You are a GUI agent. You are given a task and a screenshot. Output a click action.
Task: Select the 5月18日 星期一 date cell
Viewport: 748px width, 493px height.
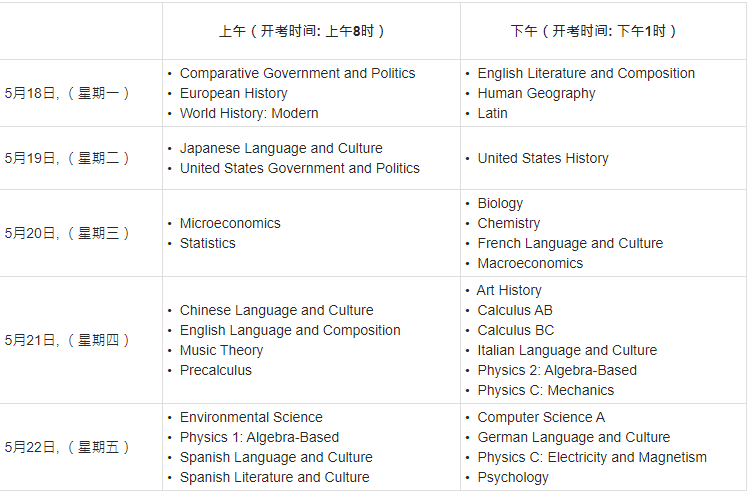click(x=67, y=93)
